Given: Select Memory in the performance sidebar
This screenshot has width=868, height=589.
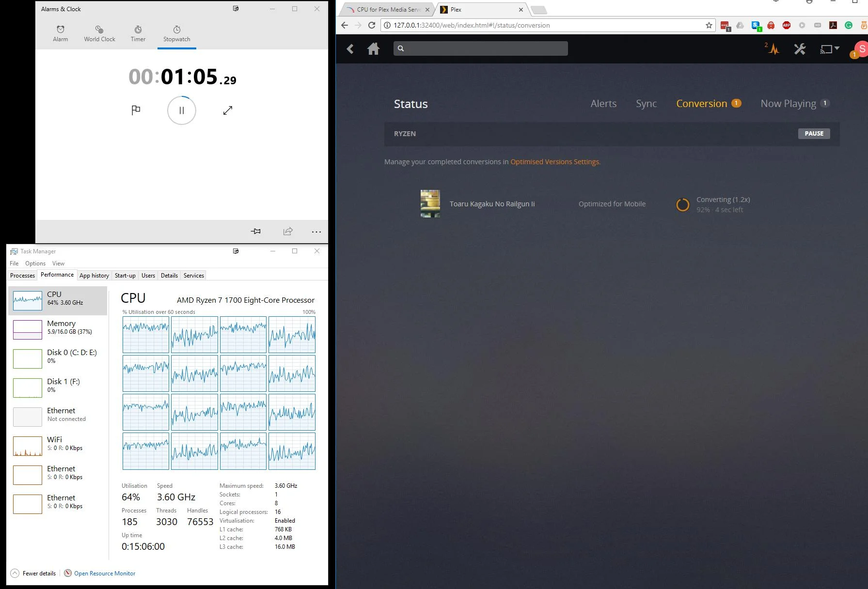Looking at the screenshot, I should (x=58, y=330).
